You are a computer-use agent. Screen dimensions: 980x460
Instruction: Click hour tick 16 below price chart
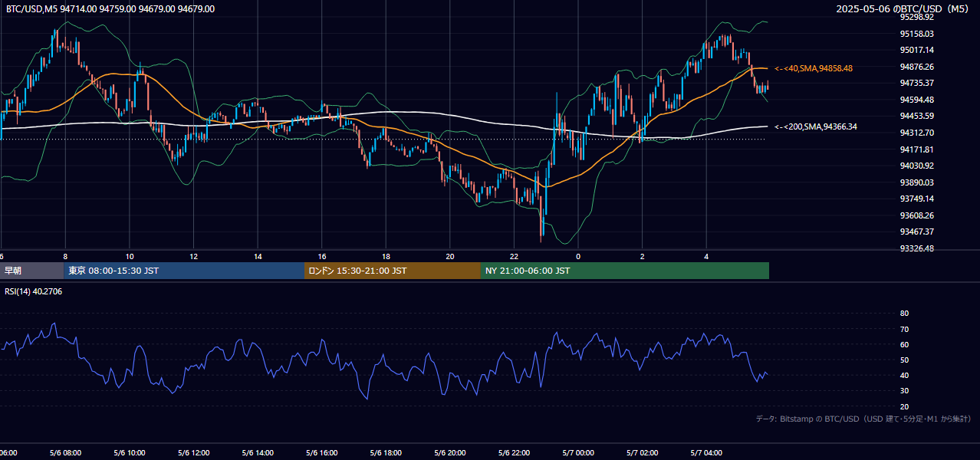(x=322, y=256)
